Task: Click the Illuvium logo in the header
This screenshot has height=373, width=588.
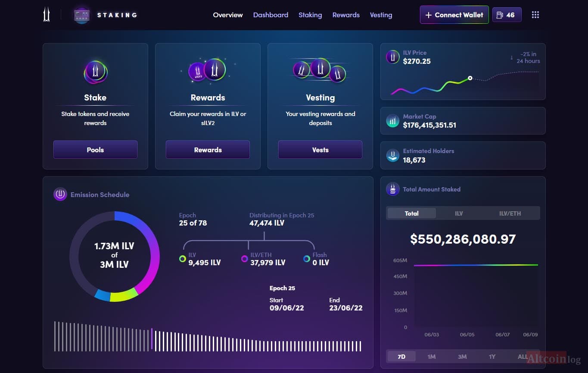Action: pos(46,15)
